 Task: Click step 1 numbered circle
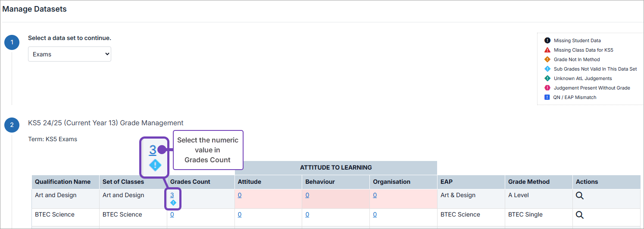(x=12, y=42)
